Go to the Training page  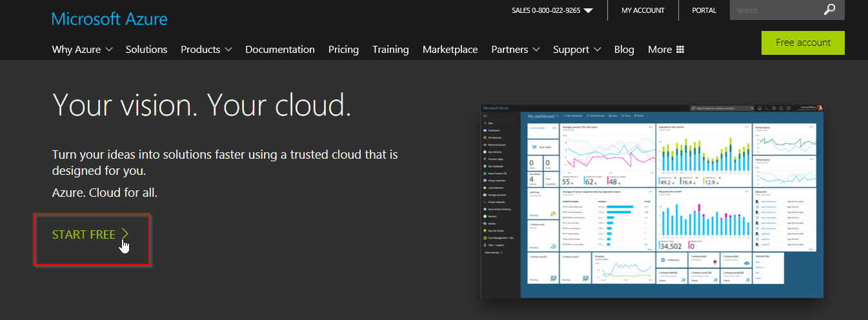tap(390, 50)
